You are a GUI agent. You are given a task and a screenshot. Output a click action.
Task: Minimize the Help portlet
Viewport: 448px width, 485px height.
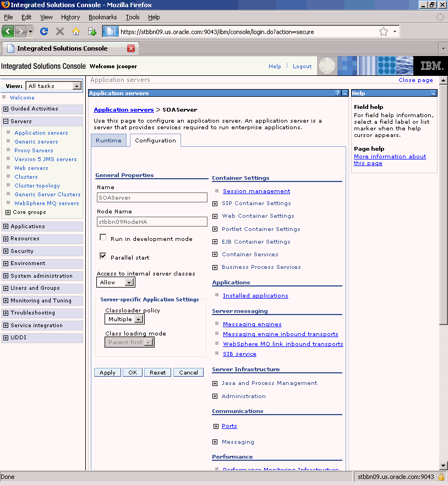(434, 93)
